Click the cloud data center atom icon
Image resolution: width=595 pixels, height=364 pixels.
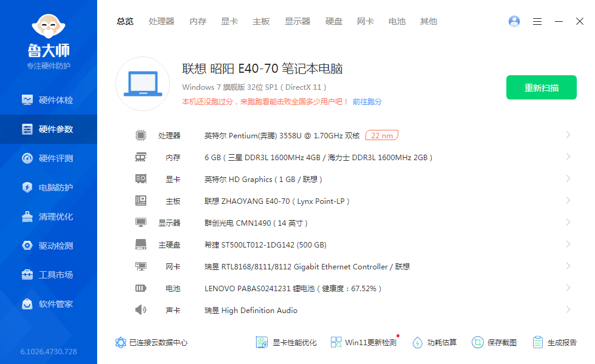pyautogui.click(x=121, y=342)
